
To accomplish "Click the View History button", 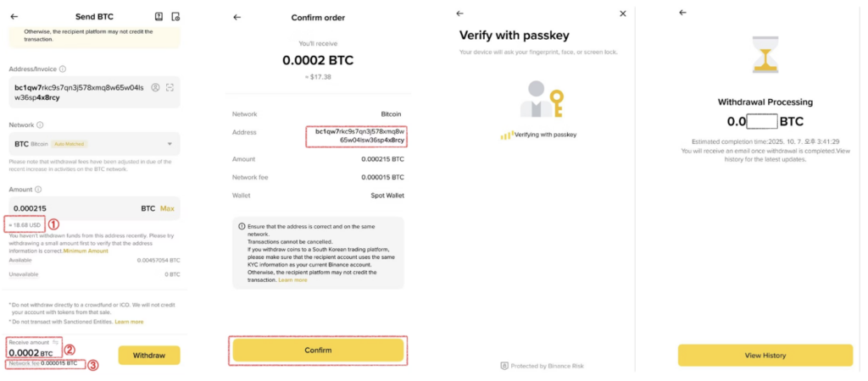I will [x=765, y=356].
